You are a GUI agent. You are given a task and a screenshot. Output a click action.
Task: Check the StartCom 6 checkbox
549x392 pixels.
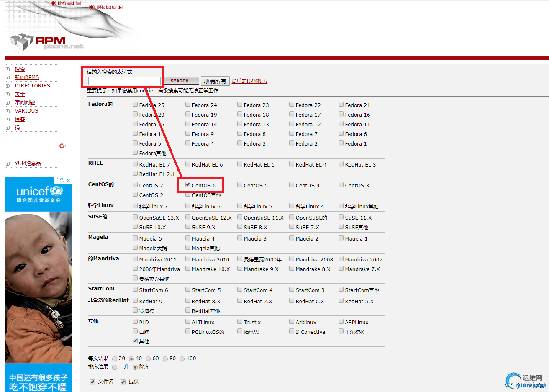pyautogui.click(x=135, y=289)
